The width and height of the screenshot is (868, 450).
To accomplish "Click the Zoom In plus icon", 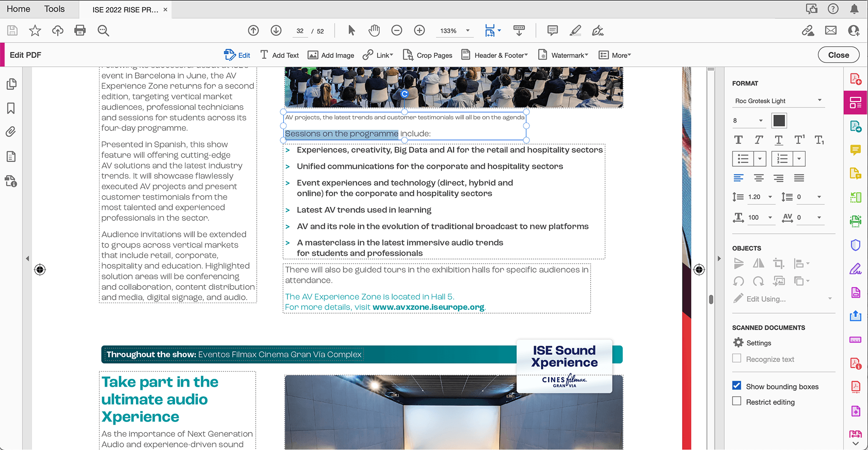I will [x=419, y=31].
